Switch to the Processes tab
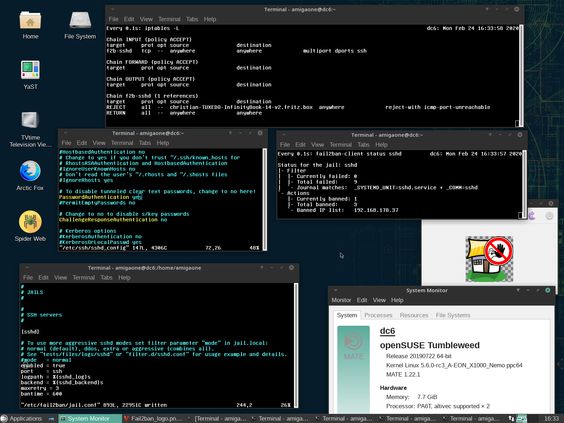Image resolution: width=564 pixels, height=423 pixels. [x=378, y=315]
